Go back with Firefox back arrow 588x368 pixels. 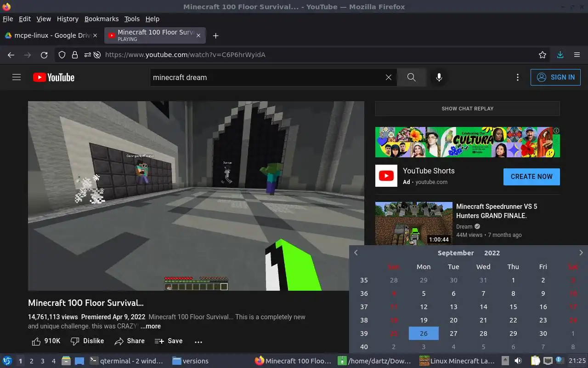coord(11,55)
